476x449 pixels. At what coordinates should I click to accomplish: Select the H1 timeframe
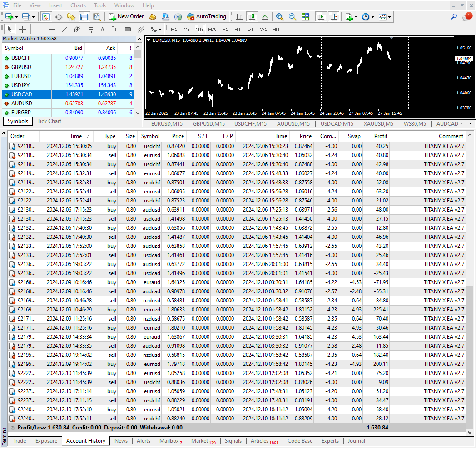(x=225, y=30)
